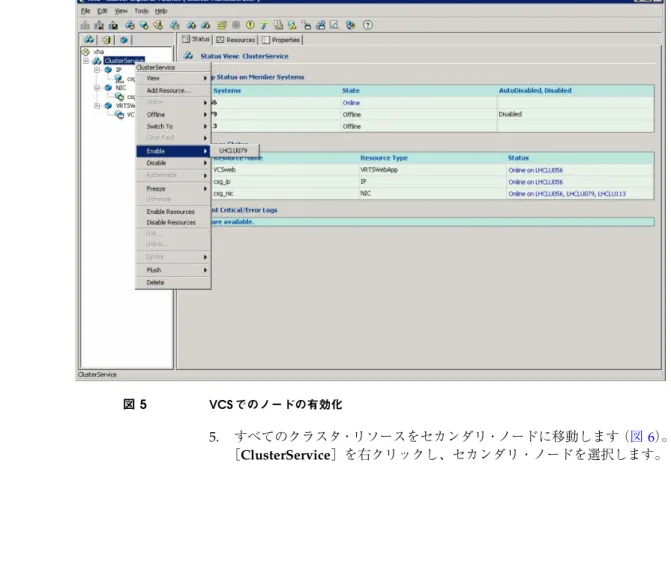Switch to Service Groups tree tab icon

point(89,40)
